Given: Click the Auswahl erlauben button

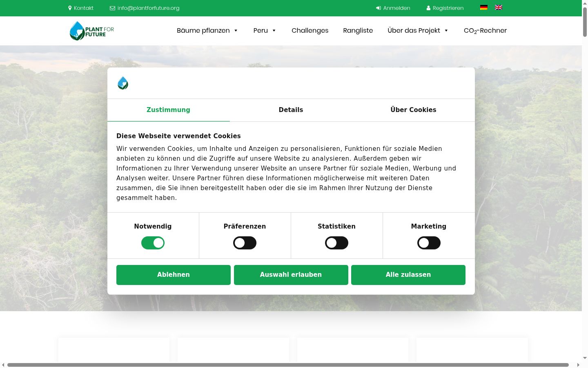Looking at the screenshot, I should pyautogui.click(x=291, y=275).
